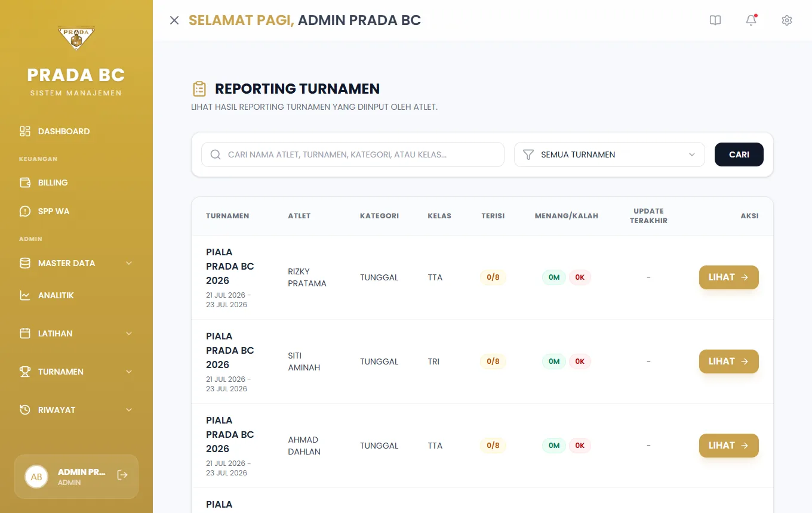812x513 pixels.
Task: Go to Dashboard menu item
Action: click(x=76, y=131)
